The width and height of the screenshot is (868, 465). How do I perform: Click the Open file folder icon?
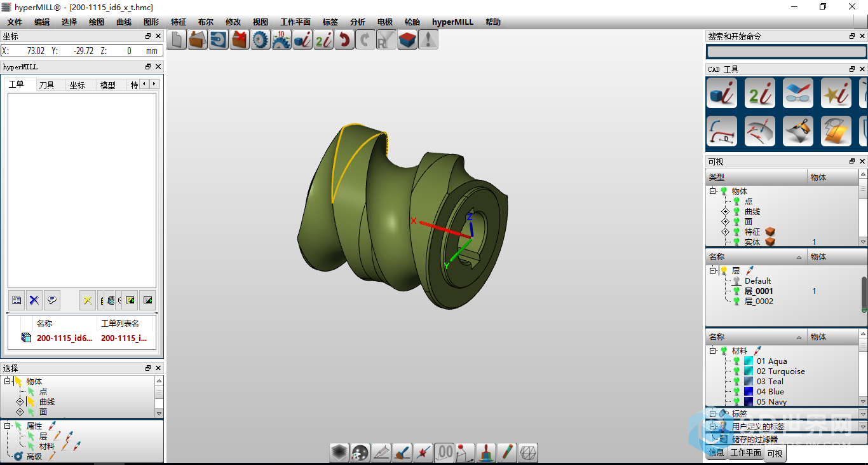198,39
